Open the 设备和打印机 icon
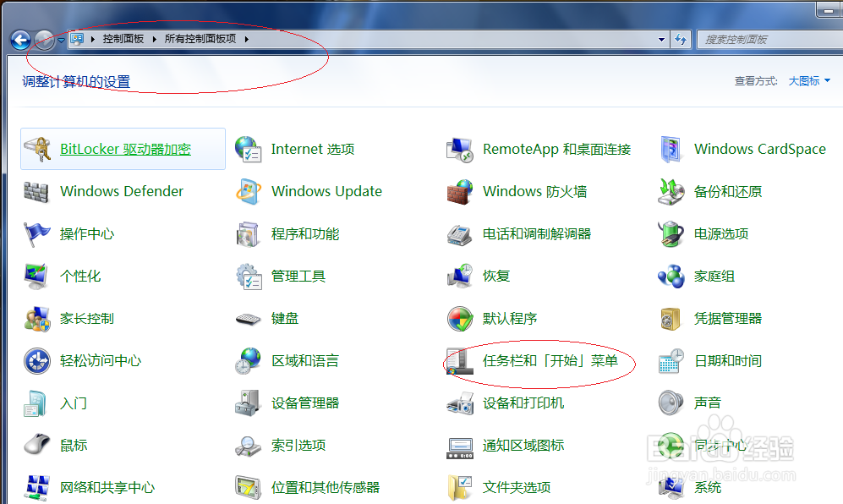843x504 pixels. pos(460,403)
